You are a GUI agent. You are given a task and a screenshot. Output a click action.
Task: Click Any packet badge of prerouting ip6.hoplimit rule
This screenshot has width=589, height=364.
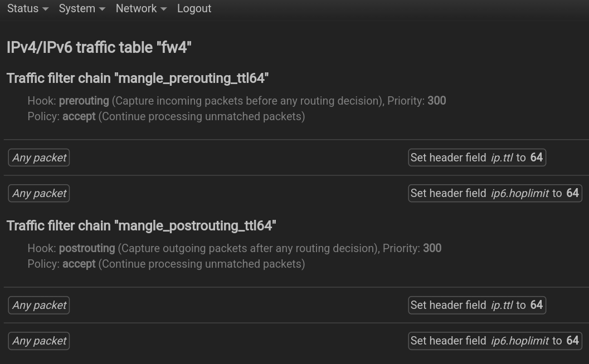[39, 193]
